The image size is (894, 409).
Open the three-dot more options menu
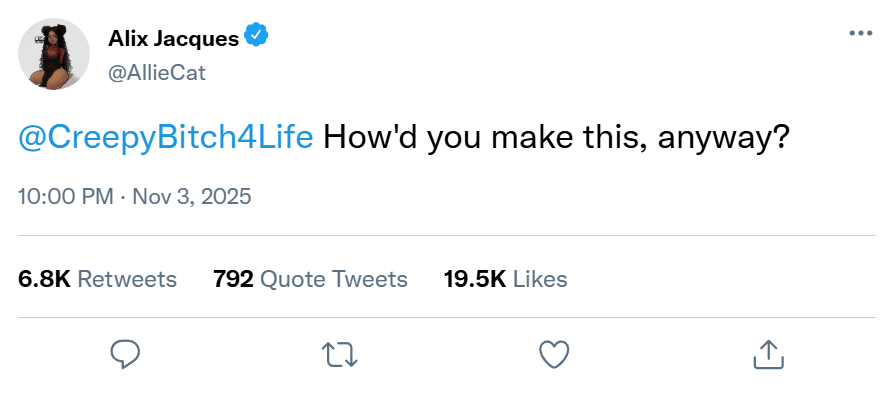point(860,33)
